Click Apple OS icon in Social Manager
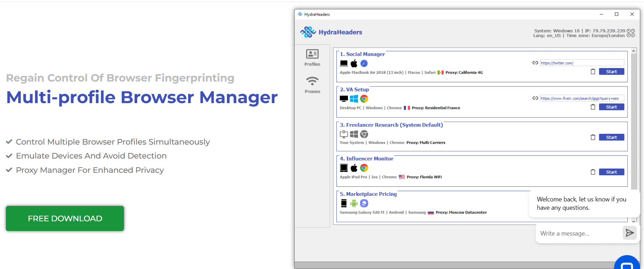 click(x=354, y=63)
